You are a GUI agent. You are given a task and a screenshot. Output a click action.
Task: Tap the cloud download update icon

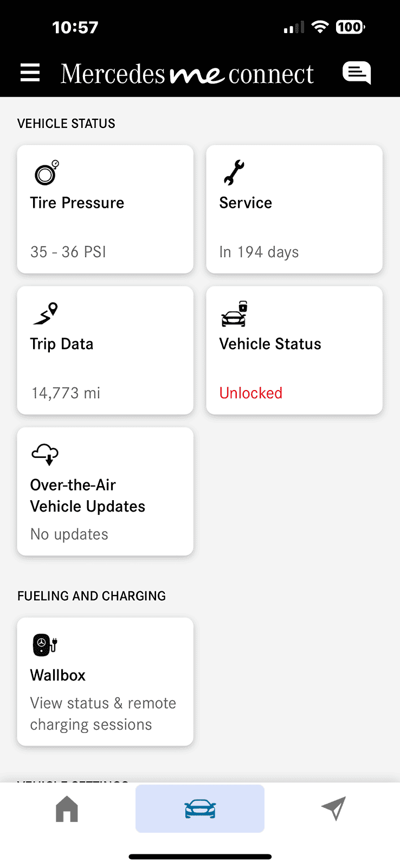pos(46,455)
